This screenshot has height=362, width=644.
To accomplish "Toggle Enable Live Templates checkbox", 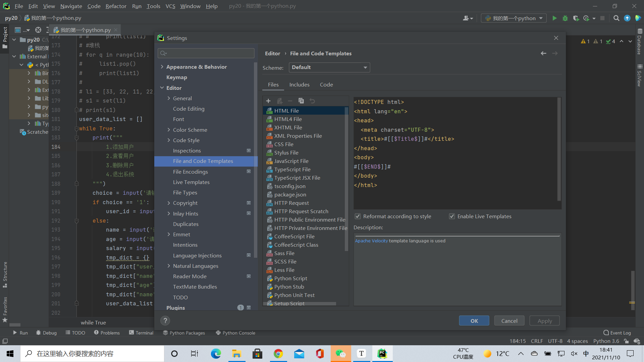I will [452, 216].
